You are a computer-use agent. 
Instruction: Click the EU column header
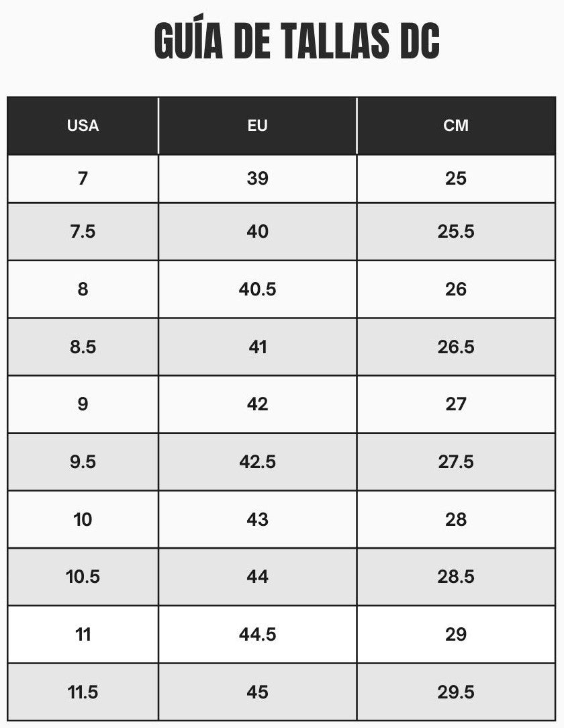pos(257,126)
